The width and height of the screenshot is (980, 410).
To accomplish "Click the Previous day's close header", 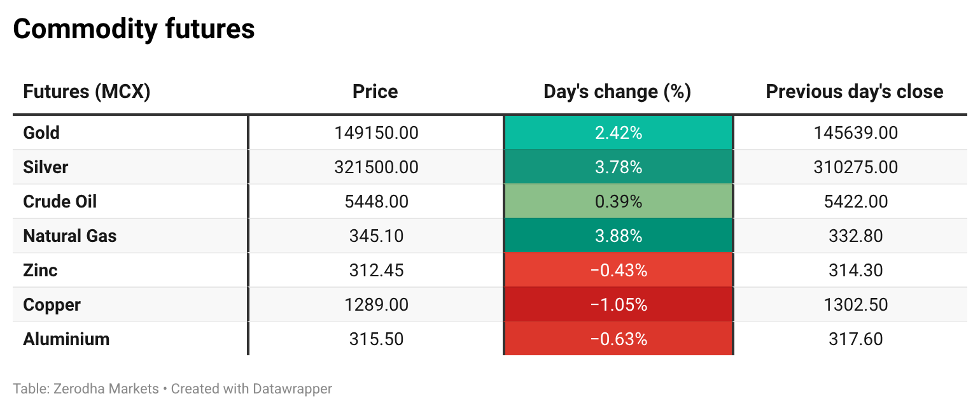I will coord(854,92).
